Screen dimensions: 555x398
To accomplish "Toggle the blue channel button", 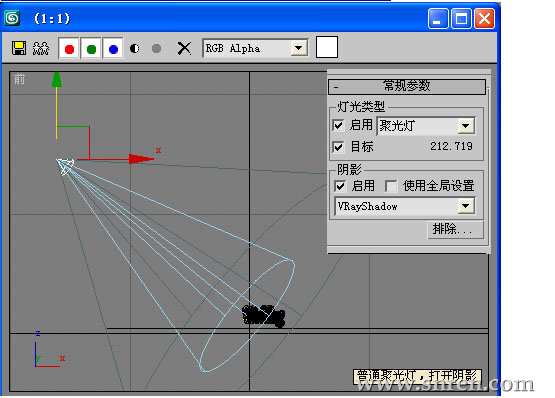I will pyautogui.click(x=113, y=49).
